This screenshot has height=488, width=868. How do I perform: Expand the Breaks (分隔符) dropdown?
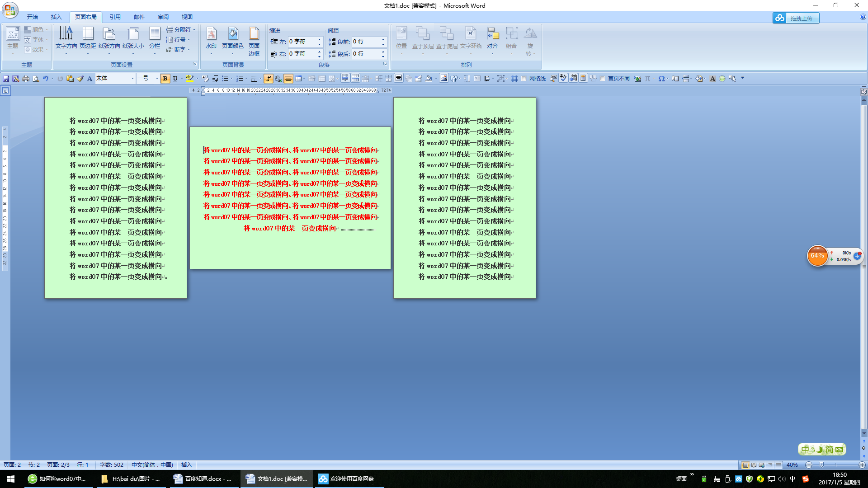click(x=181, y=30)
